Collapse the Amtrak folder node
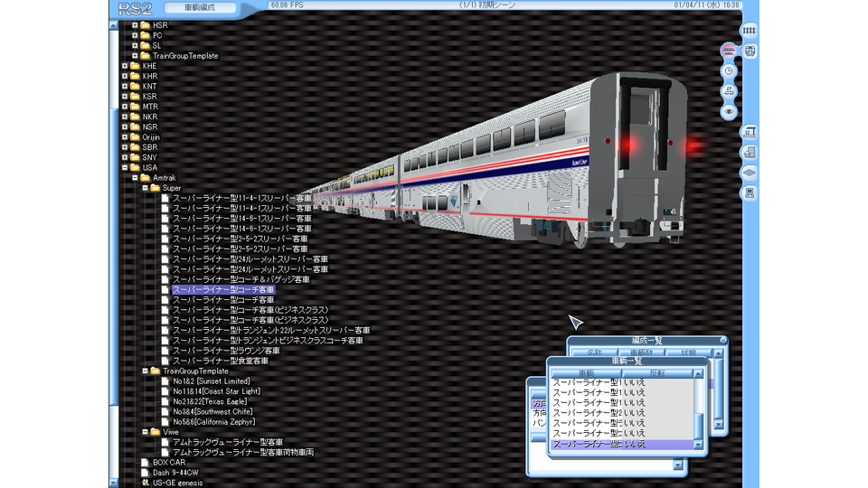The height and width of the screenshot is (488, 868). point(135,178)
